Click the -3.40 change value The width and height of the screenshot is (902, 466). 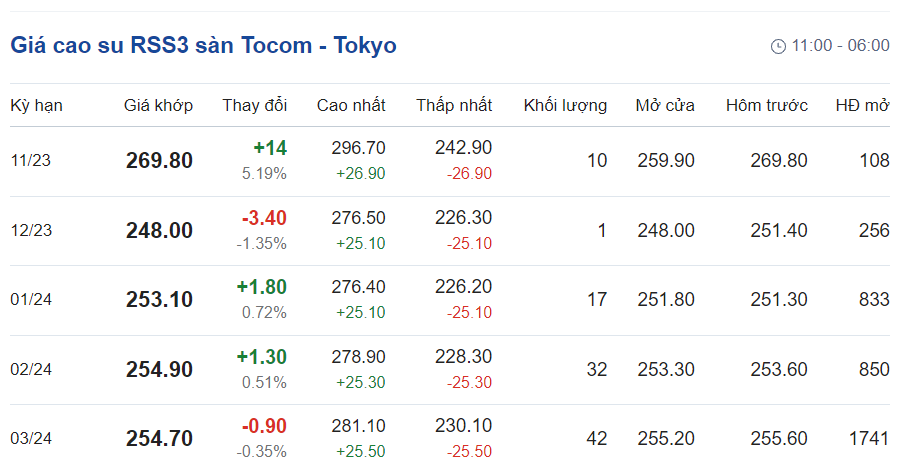264,218
